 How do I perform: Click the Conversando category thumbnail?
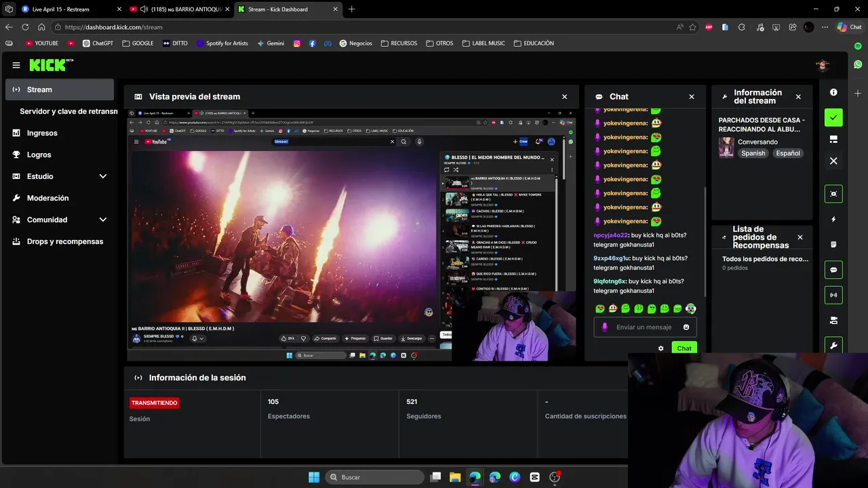pos(726,147)
